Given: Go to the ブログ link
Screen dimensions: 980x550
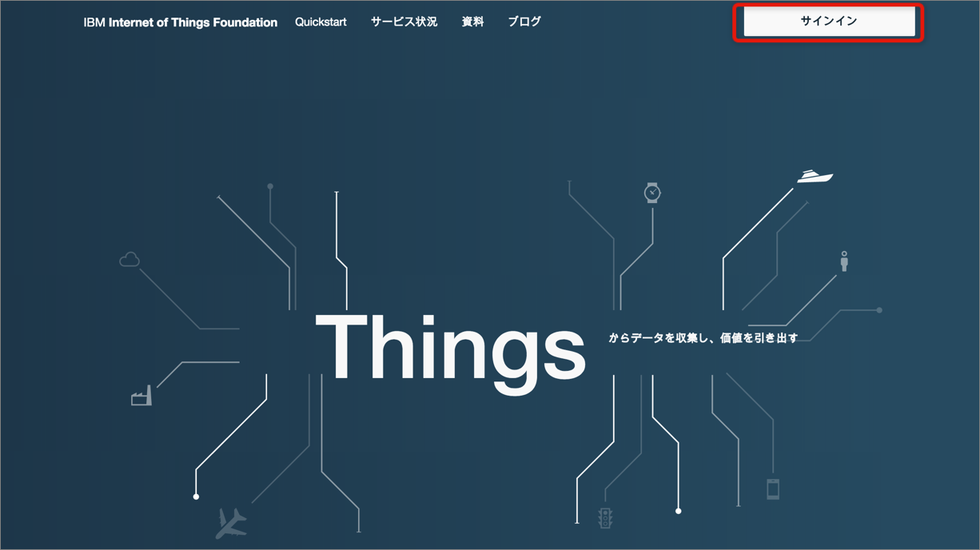Looking at the screenshot, I should [x=524, y=22].
